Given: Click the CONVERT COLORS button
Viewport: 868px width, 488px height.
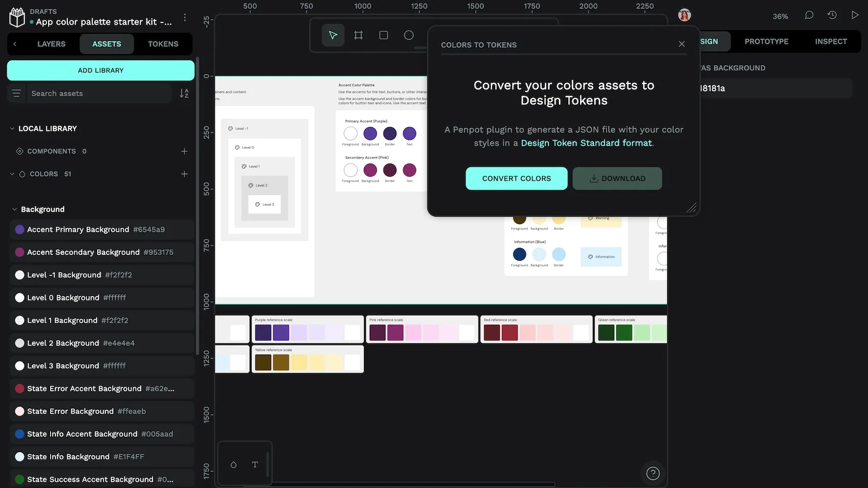Looking at the screenshot, I should coord(516,178).
